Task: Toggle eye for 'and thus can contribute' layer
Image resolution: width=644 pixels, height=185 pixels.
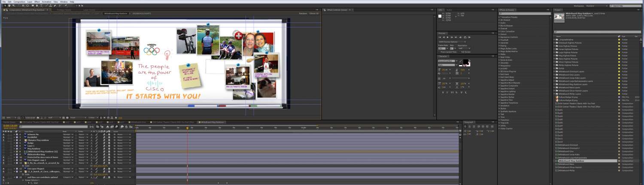Action: click(3, 177)
